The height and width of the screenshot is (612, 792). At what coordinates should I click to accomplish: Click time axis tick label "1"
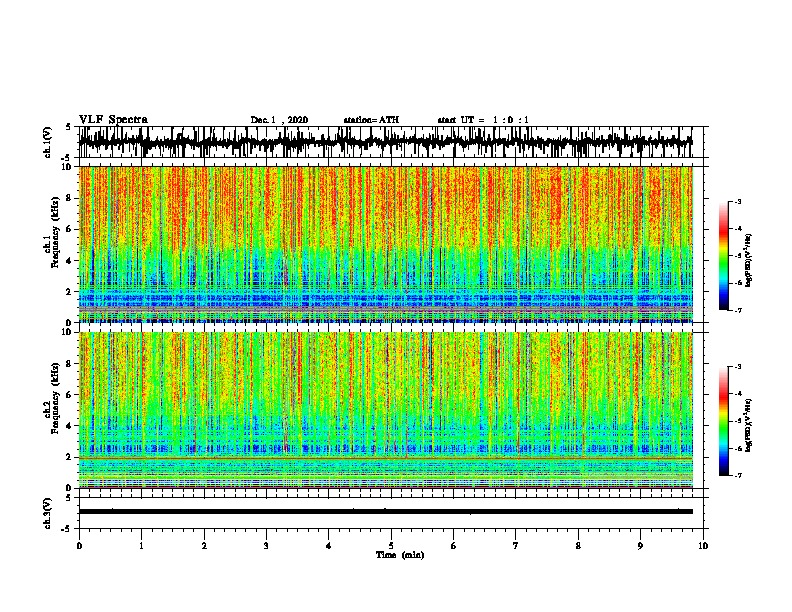tap(141, 545)
